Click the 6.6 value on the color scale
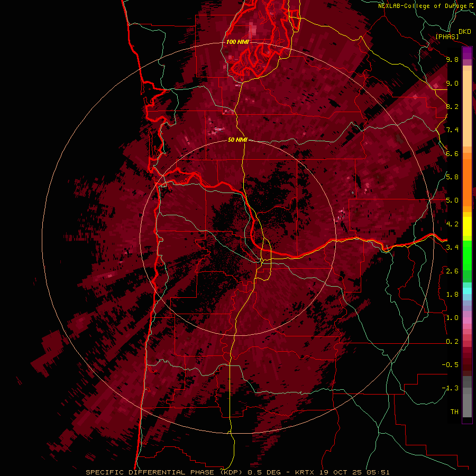The height and width of the screenshot is (476, 476). click(x=452, y=153)
